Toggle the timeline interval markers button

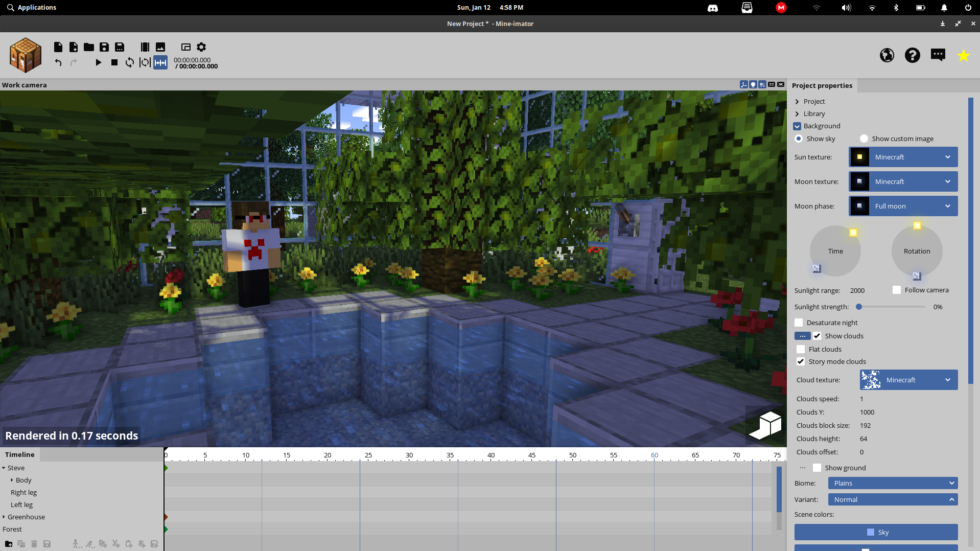pos(160,62)
